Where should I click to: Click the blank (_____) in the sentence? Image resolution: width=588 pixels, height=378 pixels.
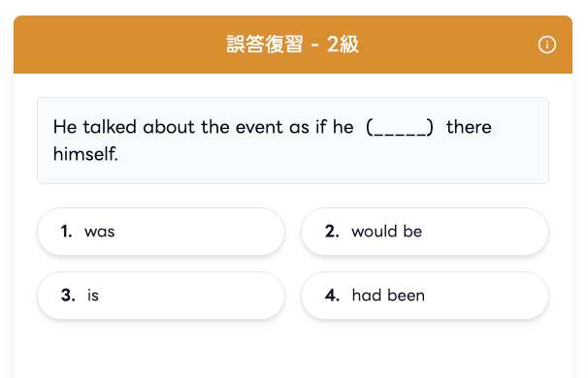(x=400, y=127)
